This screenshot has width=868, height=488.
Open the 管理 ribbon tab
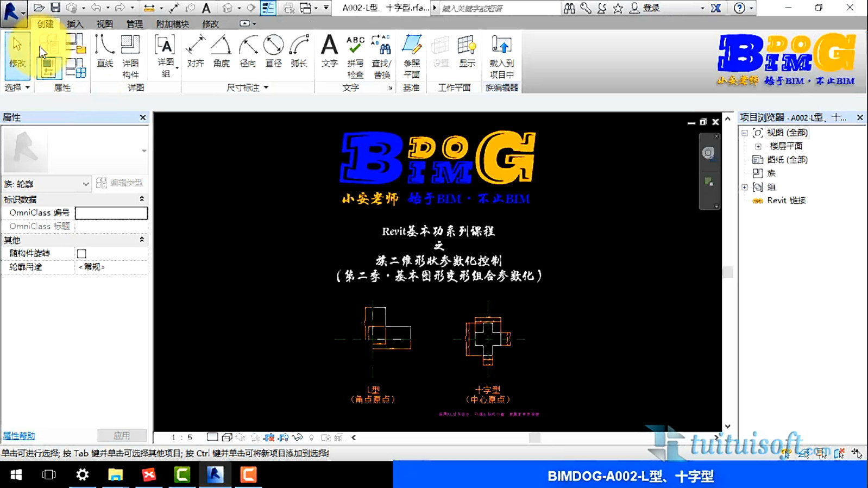tap(134, 24)
